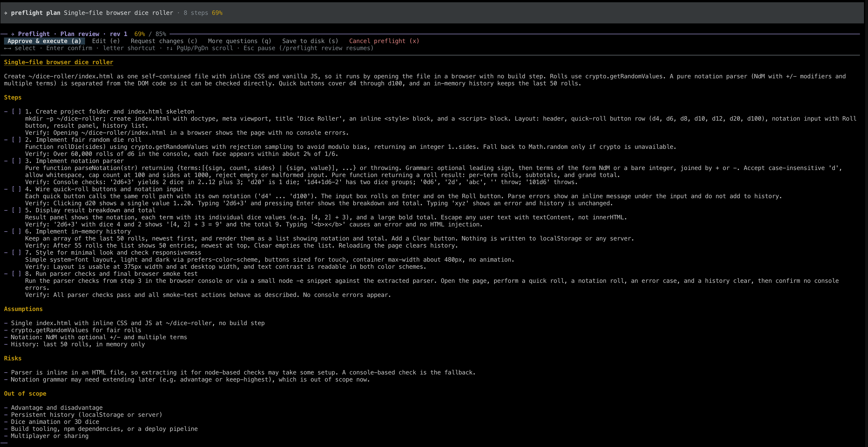Click the 'Advantage and disadvantage' out-of-scope line

pos(57,407)
